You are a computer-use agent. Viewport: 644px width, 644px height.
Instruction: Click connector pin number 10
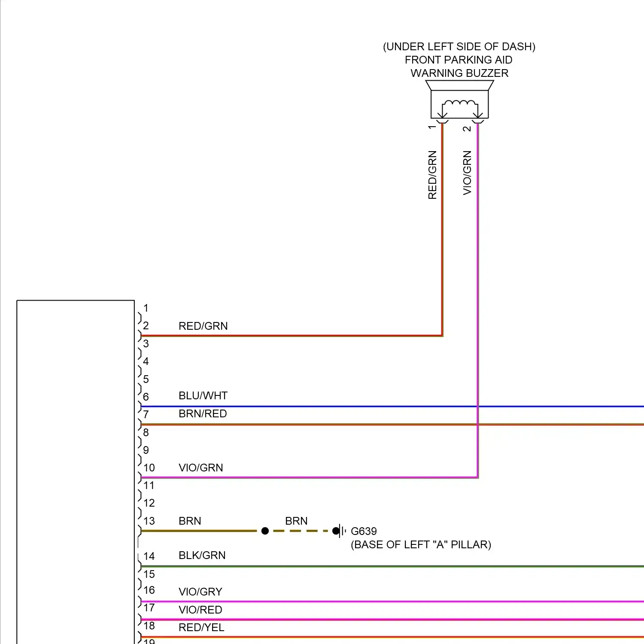(x=149, y=468)
